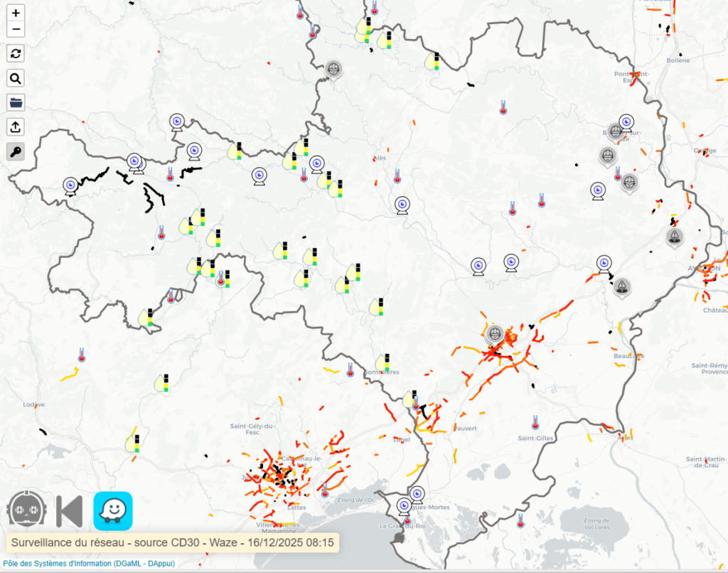Click the upload/export icon
The image size is (728, 573).
(16, 127)
